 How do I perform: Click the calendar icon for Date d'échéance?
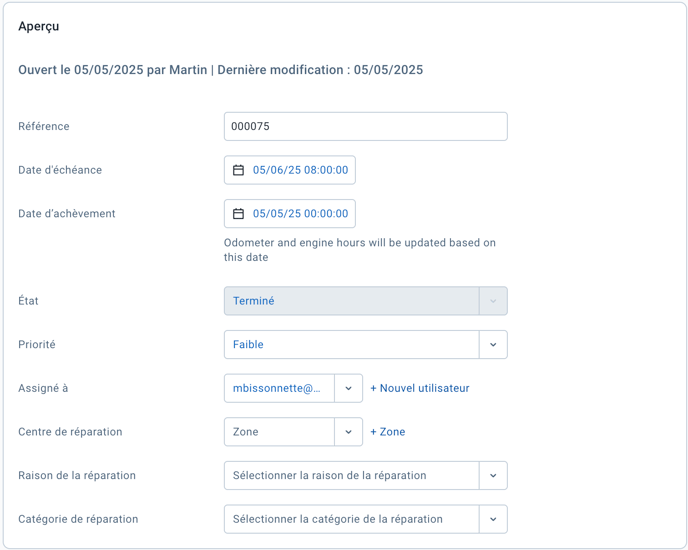(238, 170)
